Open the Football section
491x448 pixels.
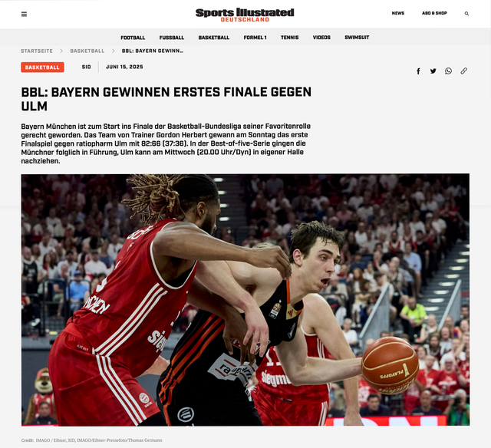(133, 38)
